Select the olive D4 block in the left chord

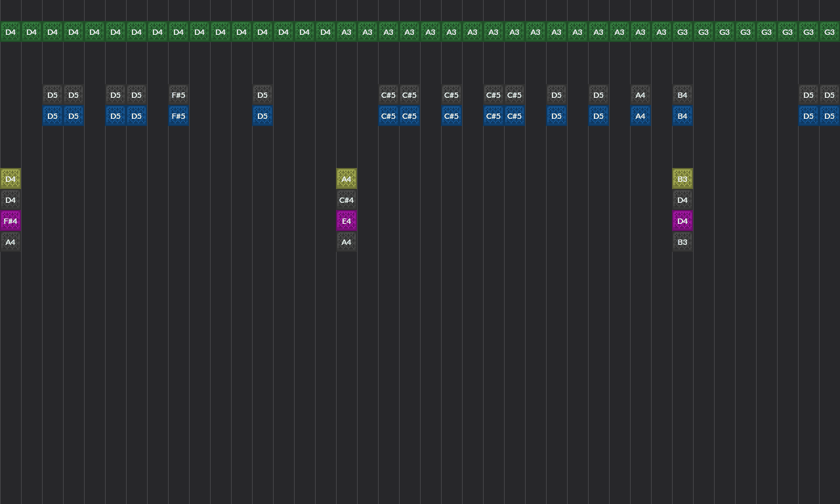[10, 178]
